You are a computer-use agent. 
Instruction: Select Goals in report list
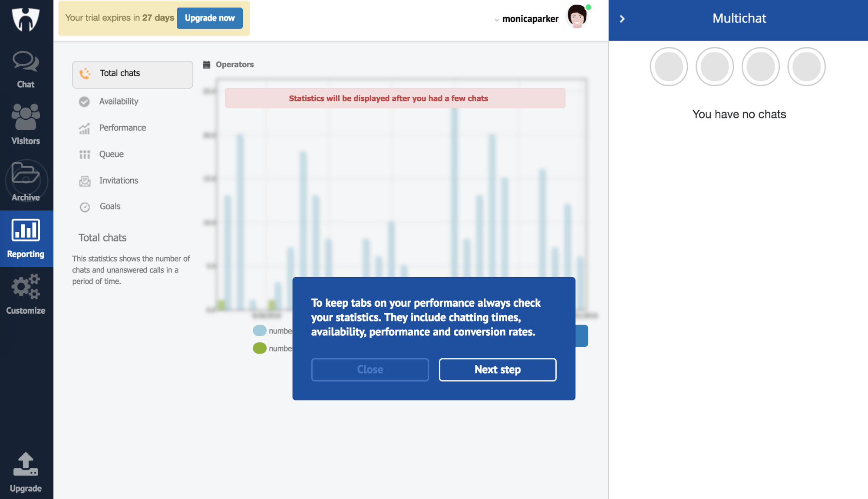pyautogui.click(x=110, y=207)
